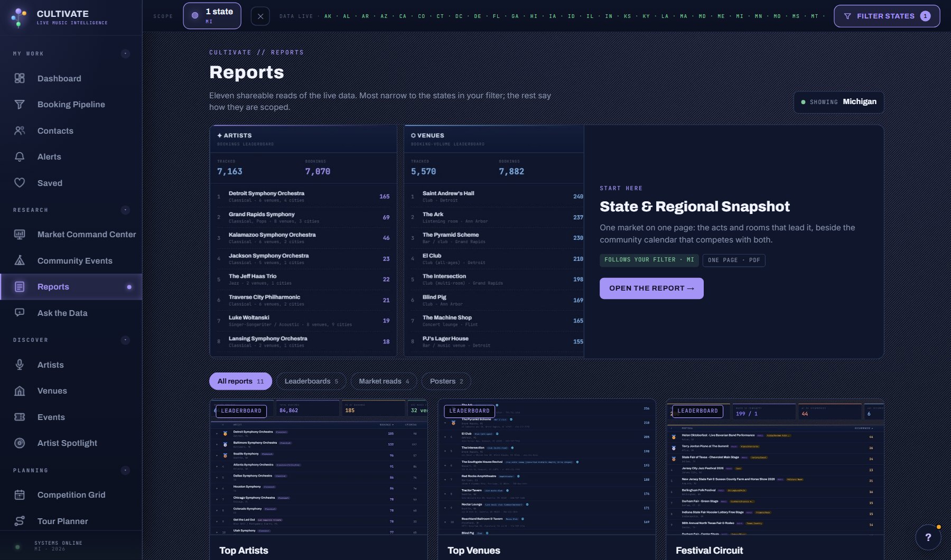Select Luke Woltanski row
951x560 pixels.
coord(303,321)
